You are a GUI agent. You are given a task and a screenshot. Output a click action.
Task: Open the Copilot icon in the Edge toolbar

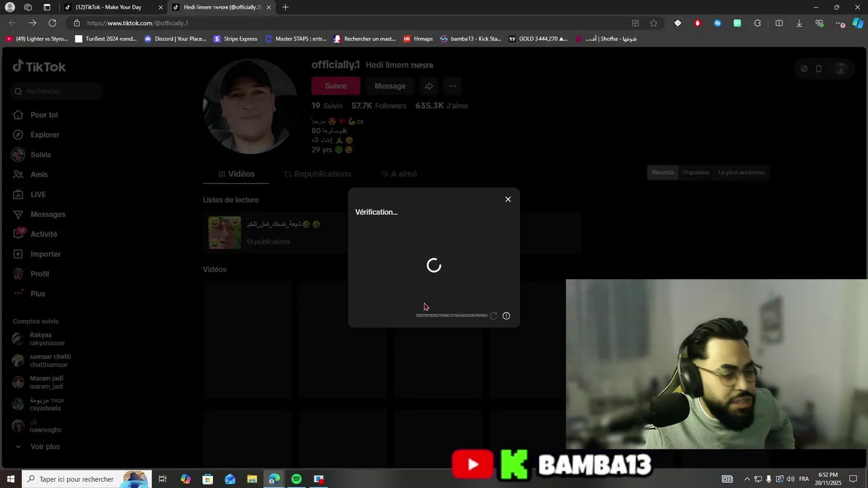(x=858, y=23)
